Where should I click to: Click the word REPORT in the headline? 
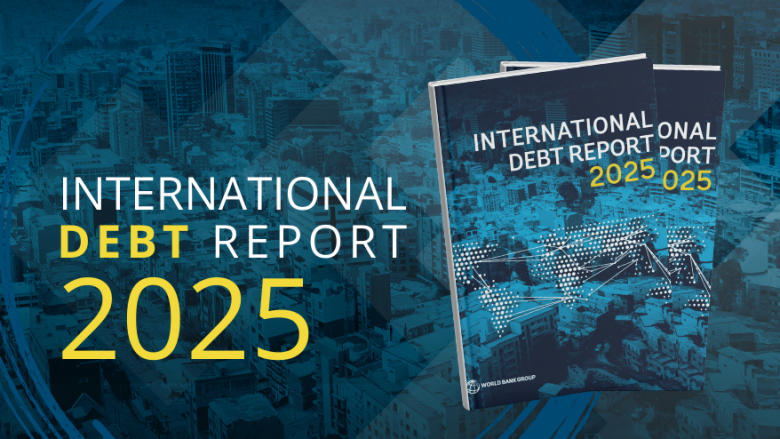point(314,242)
